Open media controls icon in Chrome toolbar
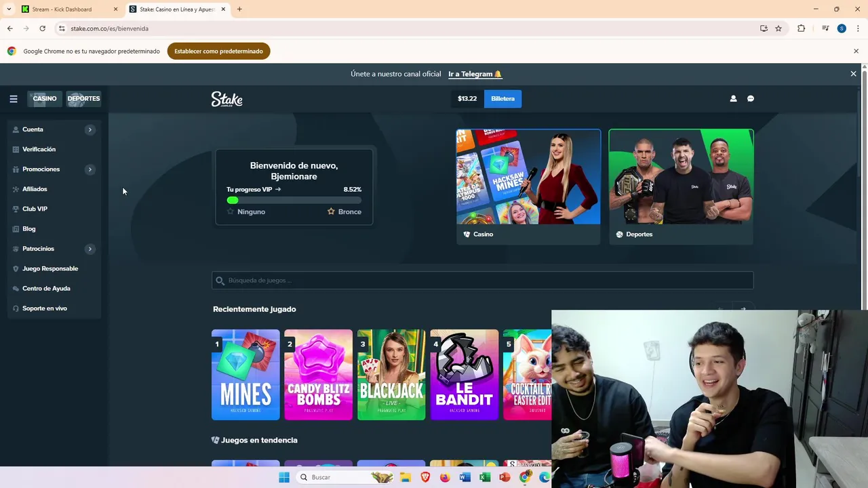Image resolution: width=868 pixels, height=488 pixels. coord(825,28)
